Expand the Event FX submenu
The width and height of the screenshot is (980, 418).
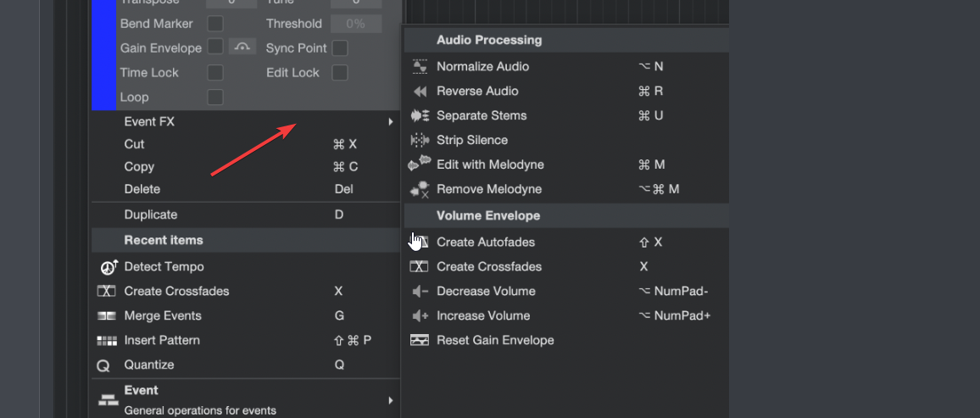254,121
